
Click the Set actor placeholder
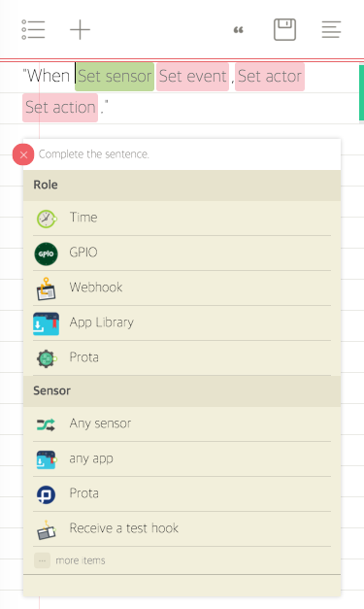(270, 77)
